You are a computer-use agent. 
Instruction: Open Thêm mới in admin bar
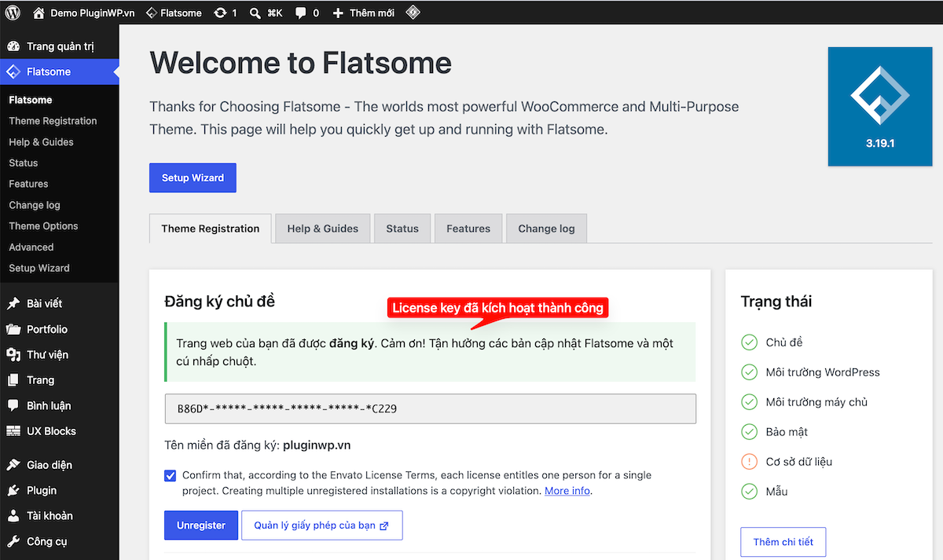pyautogui.click(x=363, y=13)
